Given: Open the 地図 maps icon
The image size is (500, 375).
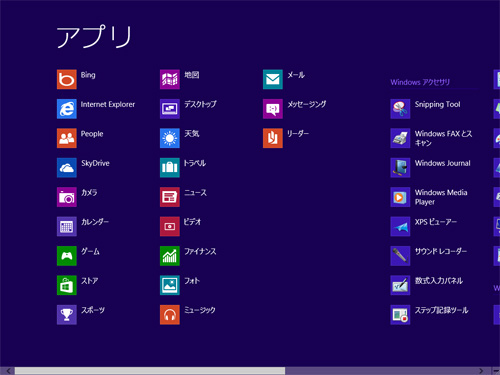Looking at the screenshot, I should click(x=170, y=79).
